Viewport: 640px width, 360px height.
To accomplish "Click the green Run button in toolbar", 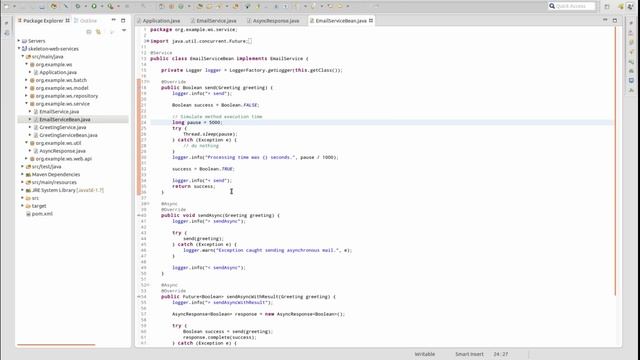I will pos(94,6).
